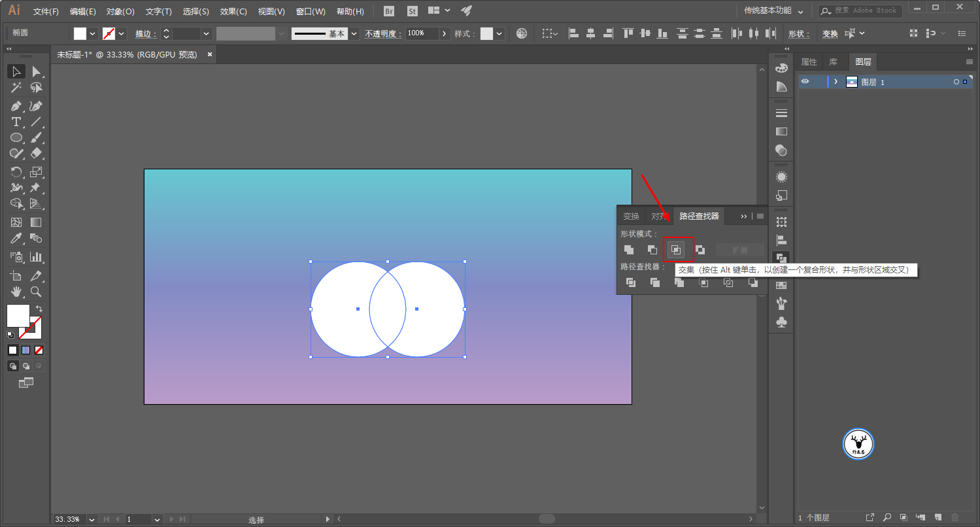Viewport: 980px width, 527px height.
Task: Click horizontal align left in control bar
Action: tap(573, 33)
